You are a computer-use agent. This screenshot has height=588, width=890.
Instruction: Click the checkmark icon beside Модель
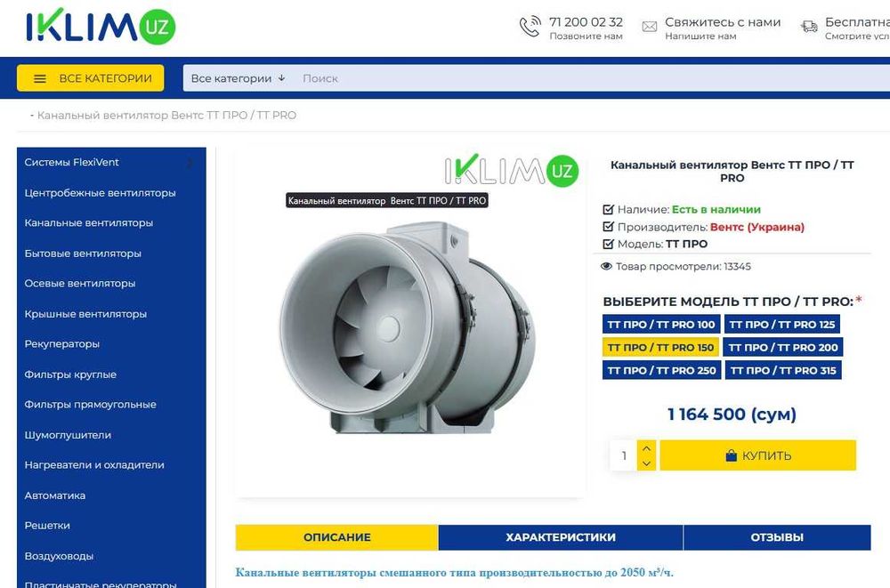[608, 244]
